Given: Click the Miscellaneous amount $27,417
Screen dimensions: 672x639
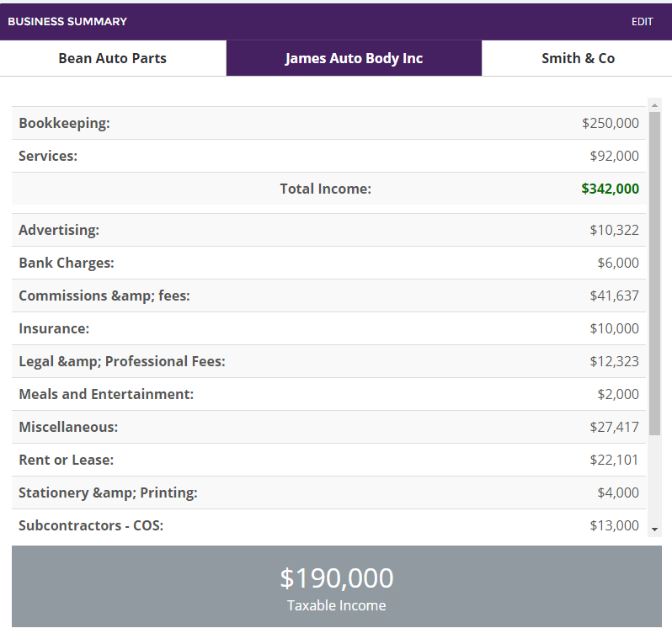Looking at the screenshot, I should 614,427.
